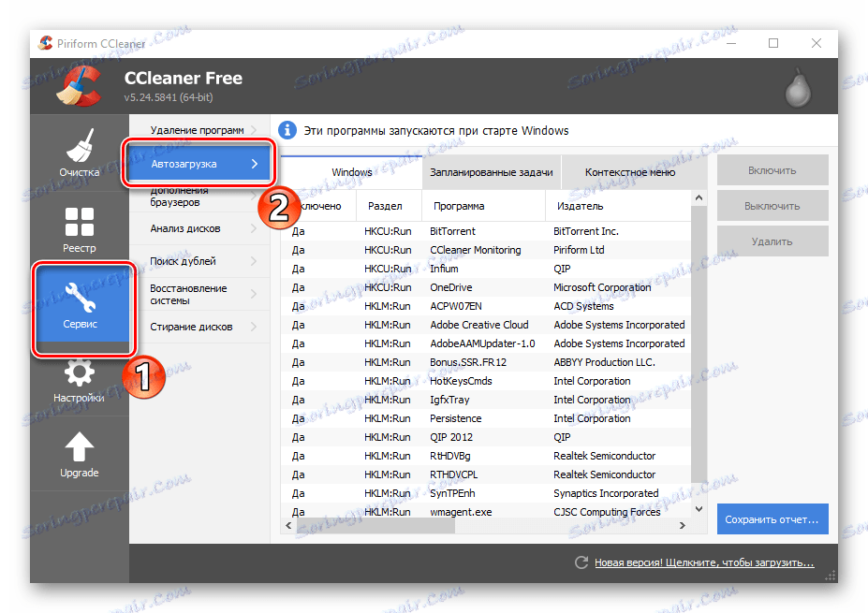Click the refresh icon near update link

581,562
